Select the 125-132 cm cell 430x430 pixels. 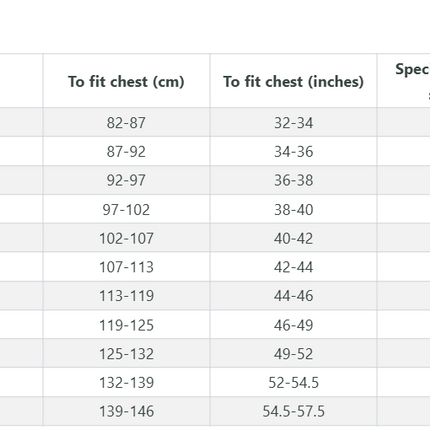coord(126,353)
